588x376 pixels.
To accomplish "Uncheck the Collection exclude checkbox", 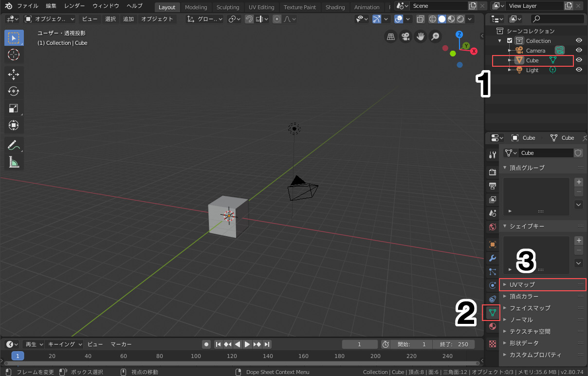I will pyautogui.click(x=510, y=41).
